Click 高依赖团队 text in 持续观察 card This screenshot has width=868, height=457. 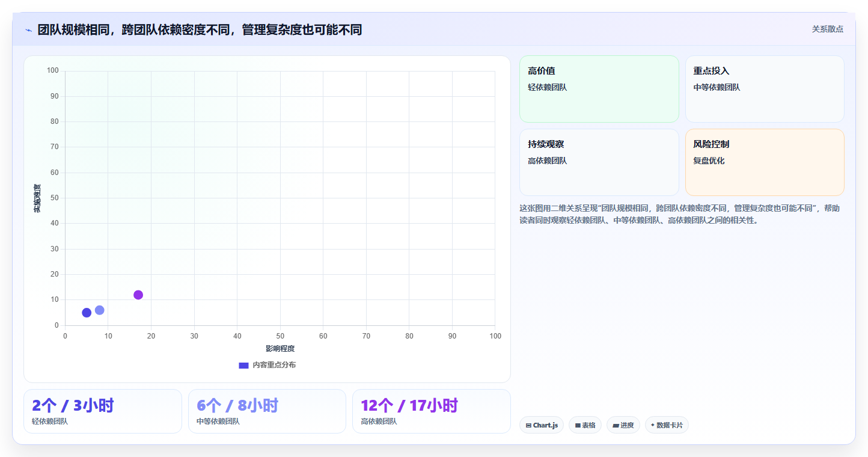point(547,161)
